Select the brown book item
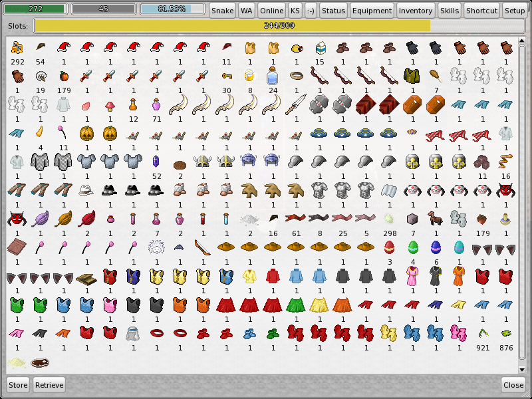This screenshot has height=399, width=532. pyautogui.click(x=16, y=247)
